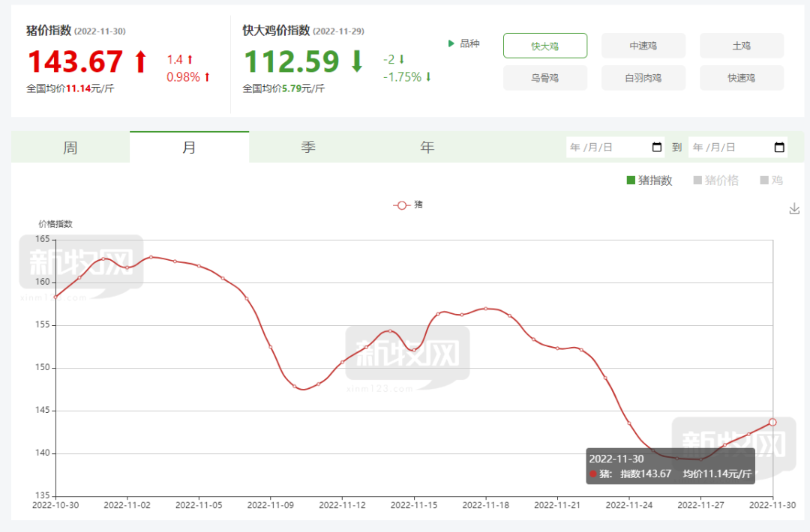Click the 2022-11-30 data point on chart
Viewport: 810px width, 532px height.
[772, 422]
